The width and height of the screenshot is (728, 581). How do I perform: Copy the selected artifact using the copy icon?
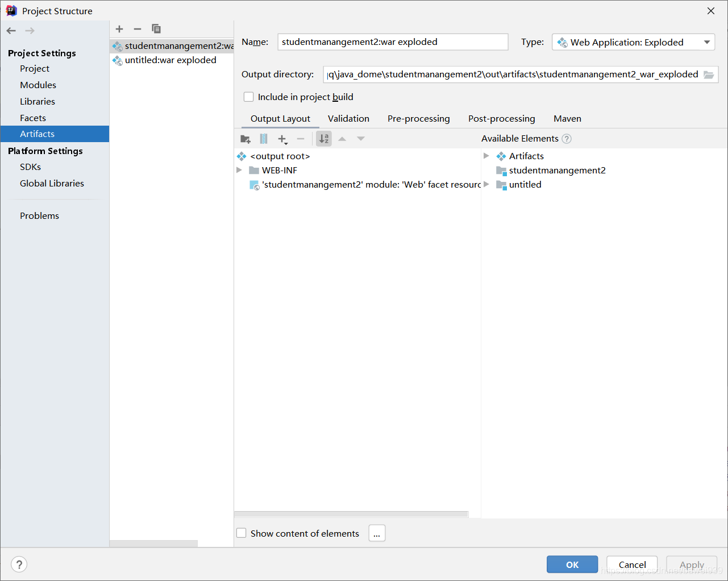click(156, 29)
